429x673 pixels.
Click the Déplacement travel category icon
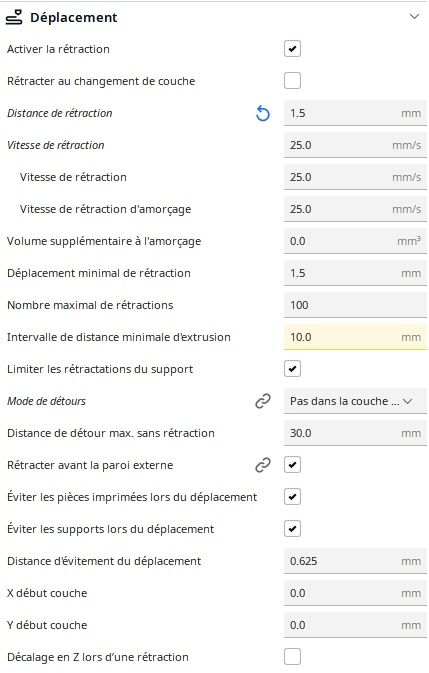[x=14, y=17]
